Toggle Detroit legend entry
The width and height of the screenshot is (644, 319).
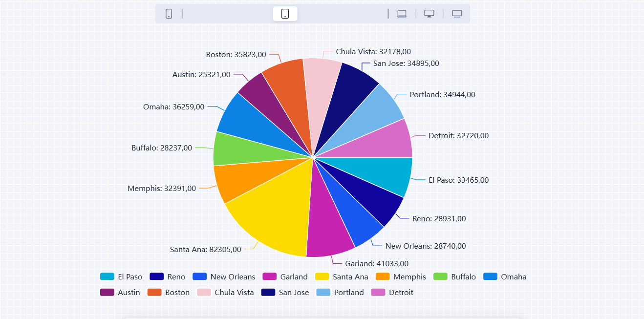tap(392, 292)
